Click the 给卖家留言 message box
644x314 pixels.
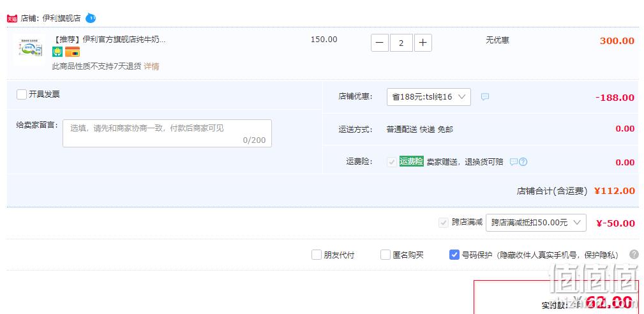(x=167, y=133)
